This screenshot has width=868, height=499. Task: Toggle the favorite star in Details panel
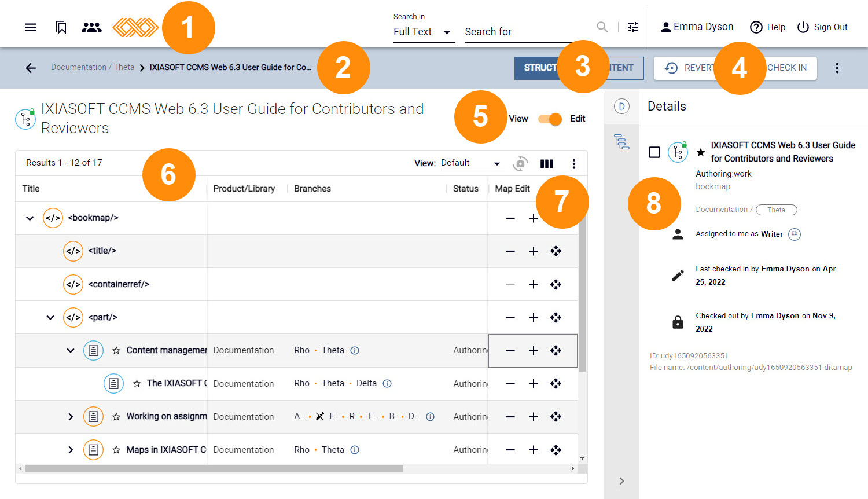coord(701,152)
